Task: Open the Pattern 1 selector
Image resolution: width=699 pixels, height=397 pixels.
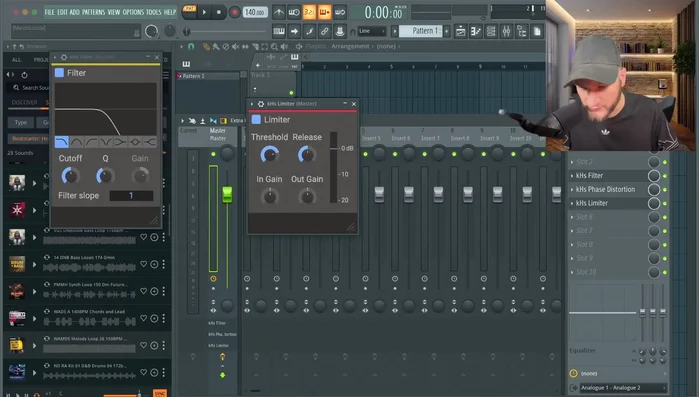Action: point(420,31)
